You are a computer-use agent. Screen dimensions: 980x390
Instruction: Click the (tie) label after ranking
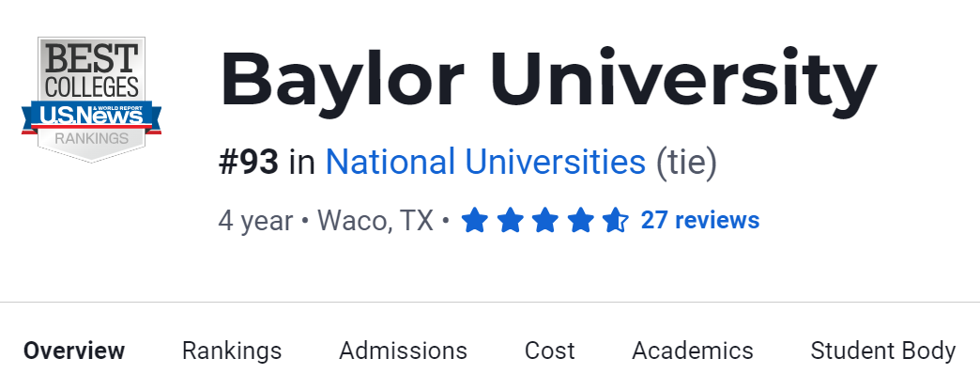tap(685, 163)
